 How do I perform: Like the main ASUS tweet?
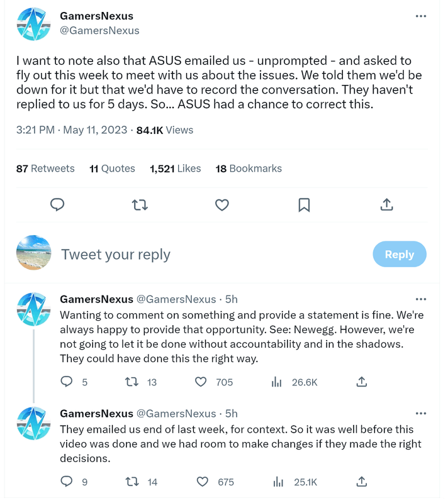[x=221, y=204]
